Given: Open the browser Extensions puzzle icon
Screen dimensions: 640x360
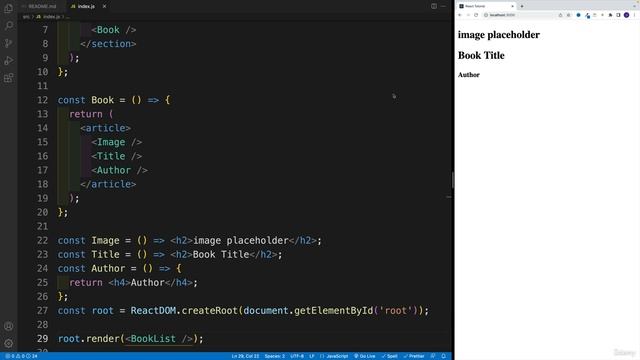Looking at the screenshot, I should click(610, 15).
